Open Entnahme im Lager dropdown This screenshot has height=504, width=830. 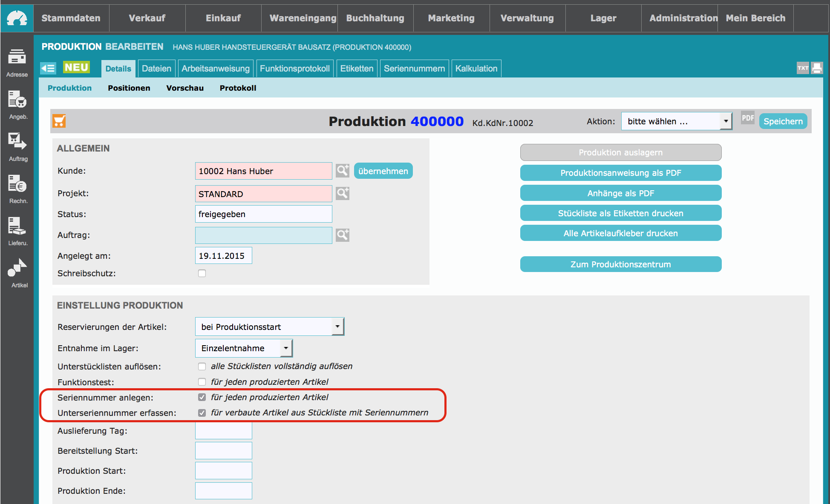click(244, 348)
